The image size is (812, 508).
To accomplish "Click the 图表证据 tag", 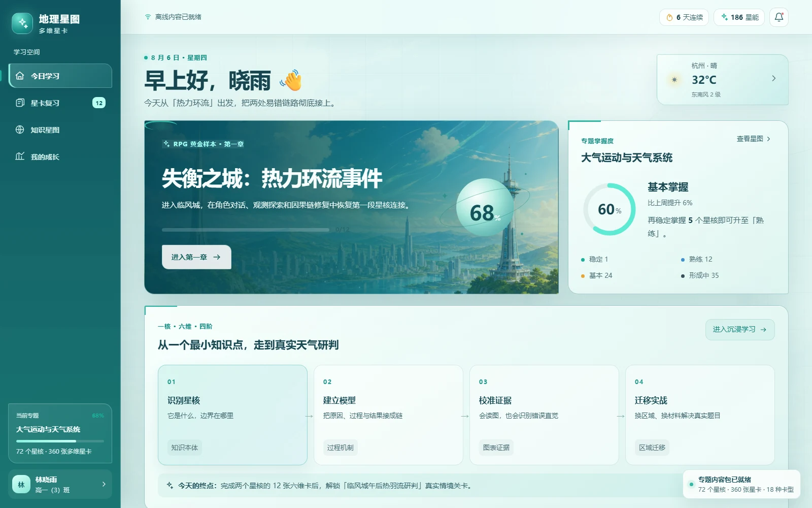I will tap(496, 448).
